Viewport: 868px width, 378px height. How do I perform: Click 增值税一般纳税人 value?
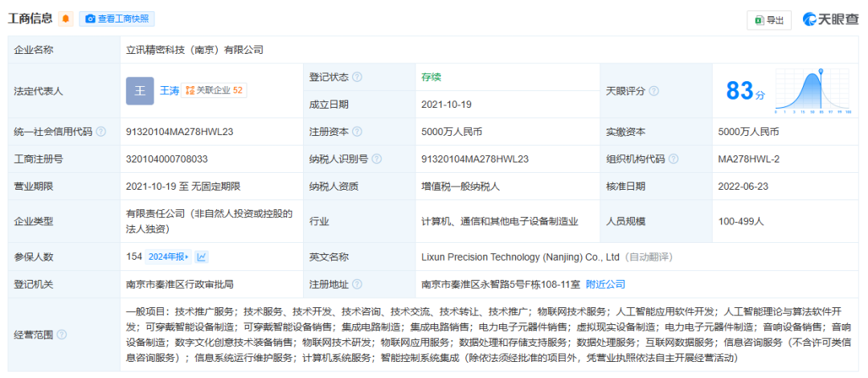(461, 187)
